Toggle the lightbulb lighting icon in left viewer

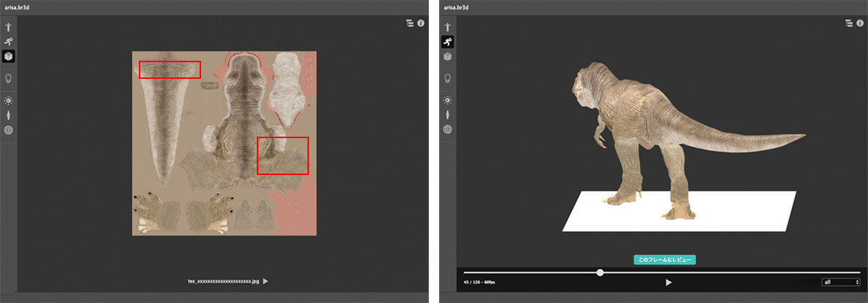click(9, 78)
